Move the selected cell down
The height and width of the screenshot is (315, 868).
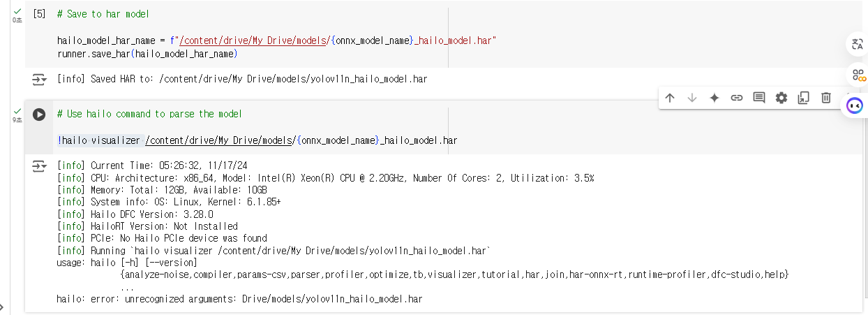[x=692, y=98]
